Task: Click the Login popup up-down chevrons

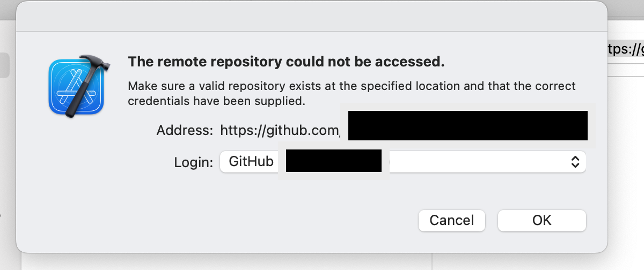Action: [x=575, y=162]
